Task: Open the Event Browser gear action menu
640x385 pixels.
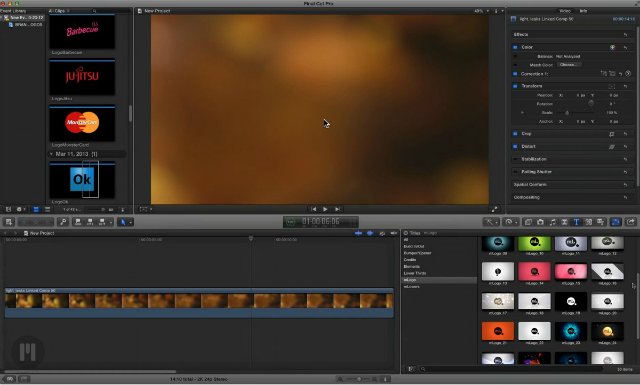Action: [20, 209]
